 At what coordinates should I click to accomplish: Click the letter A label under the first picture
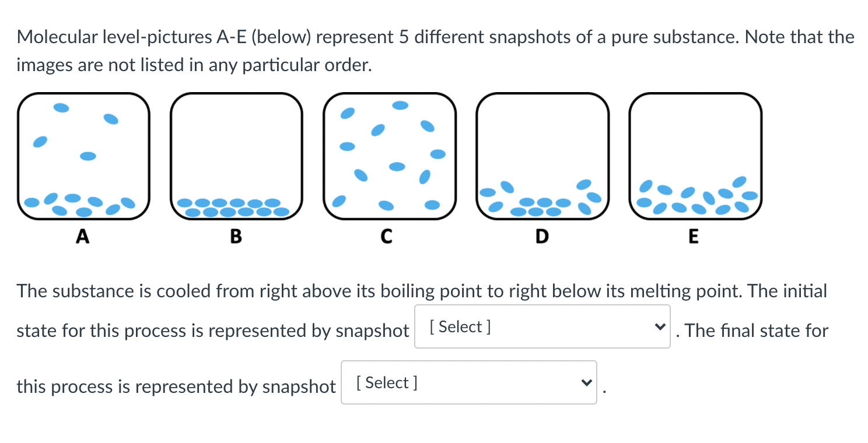point(83,236)
